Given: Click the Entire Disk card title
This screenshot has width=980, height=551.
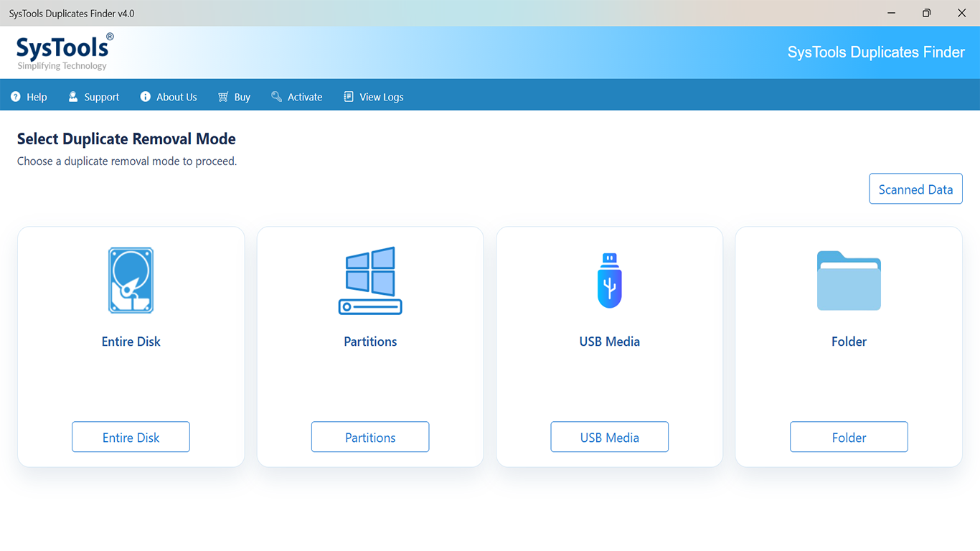Looking at the screenshot, I should click(131, 342).
